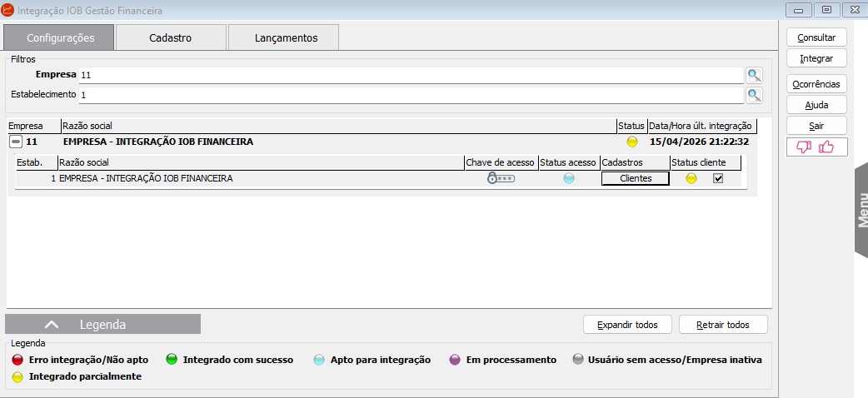Click yellow status indicator for Empresa 11
868x398 pixels.
tap(631, 142)
